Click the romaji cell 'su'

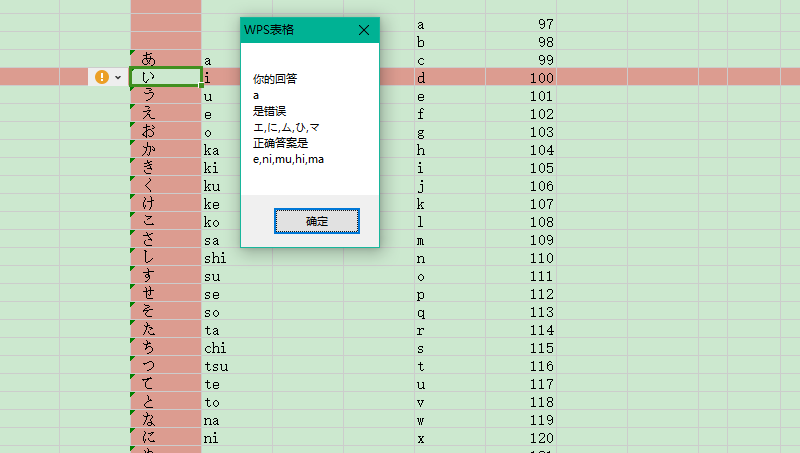[x=237, y=275]
